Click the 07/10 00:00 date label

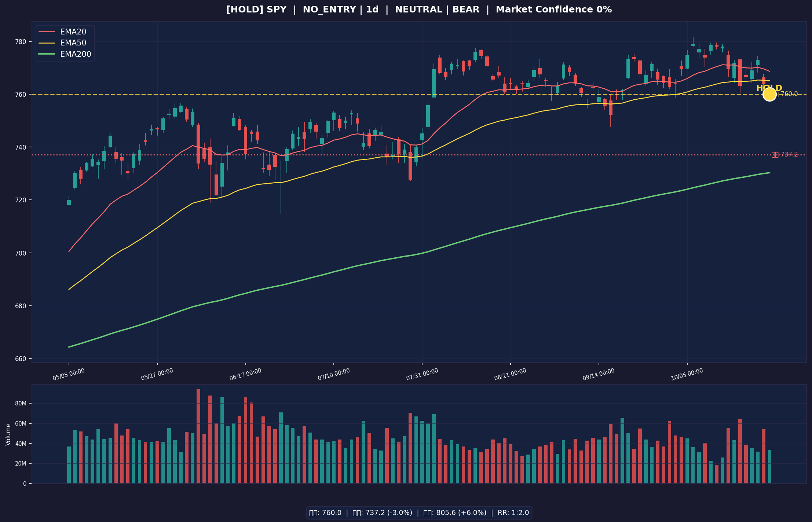pyautogui.click(x=334, y=375)
